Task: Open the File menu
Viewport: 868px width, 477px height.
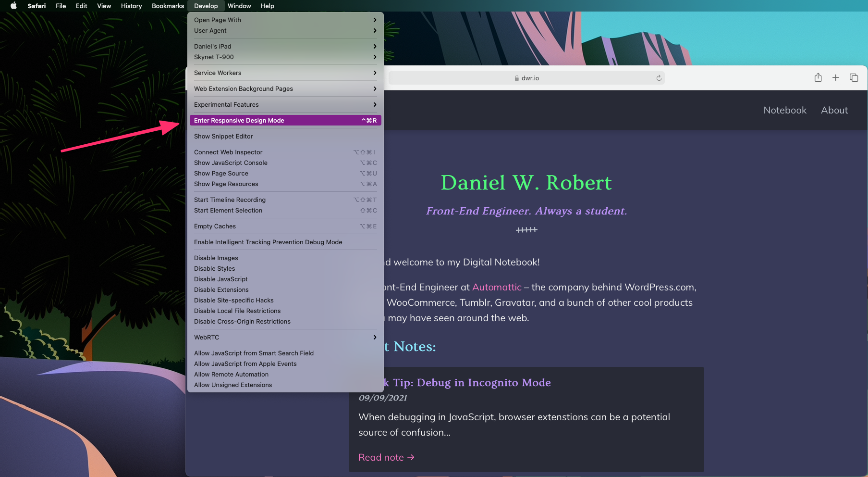Action: (61, 6)
